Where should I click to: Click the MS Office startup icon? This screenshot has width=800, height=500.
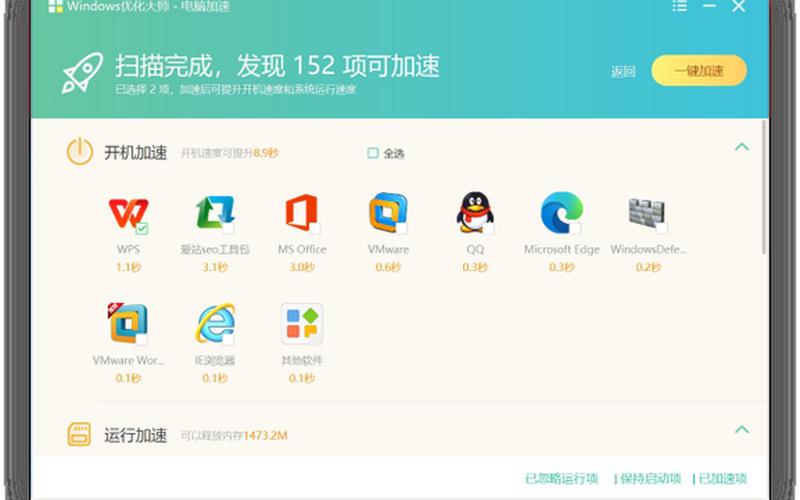pyautogui.click(x=302, y=212)
